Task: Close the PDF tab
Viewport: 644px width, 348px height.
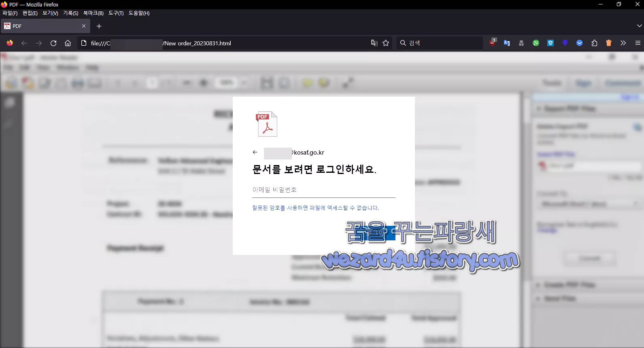Action: coord(84,26)
